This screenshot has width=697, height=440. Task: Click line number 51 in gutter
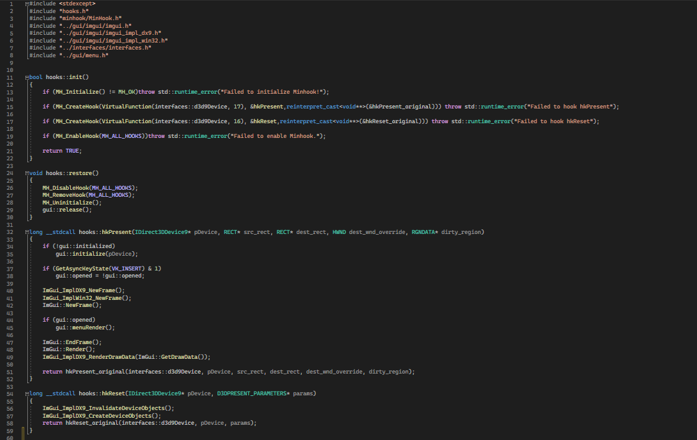point(10,371)
